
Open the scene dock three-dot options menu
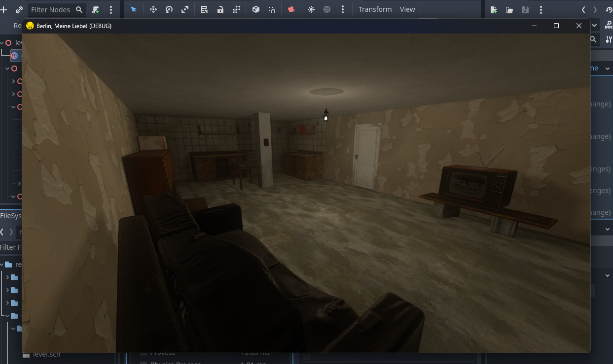(x=111, y=9)
